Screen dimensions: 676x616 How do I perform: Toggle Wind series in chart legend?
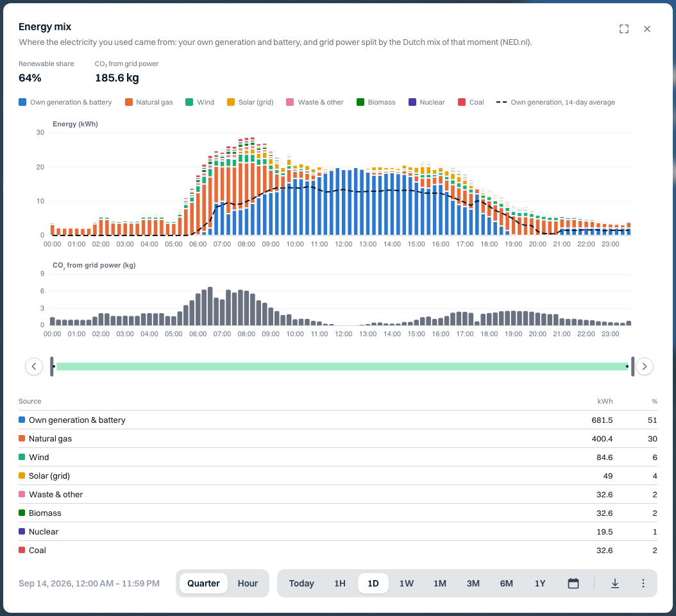pos(199,102)
